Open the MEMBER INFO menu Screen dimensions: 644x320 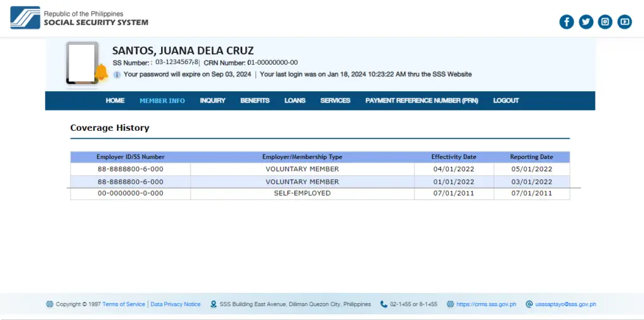(162, 101)
